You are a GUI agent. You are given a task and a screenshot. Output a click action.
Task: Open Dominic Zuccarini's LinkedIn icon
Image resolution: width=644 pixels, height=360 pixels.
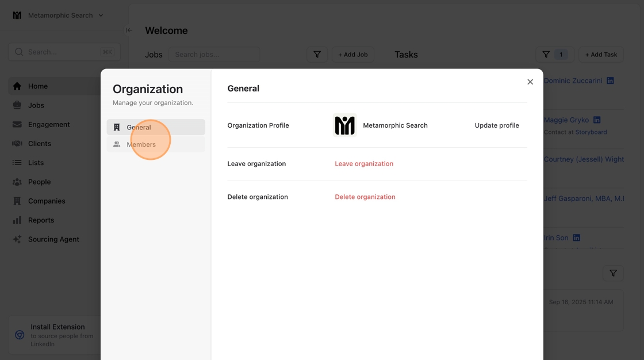click(x=610, y=81)
